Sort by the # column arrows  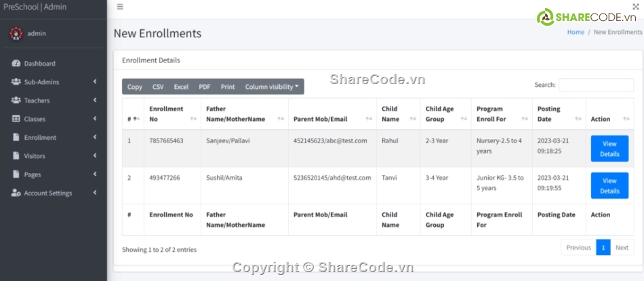[x=138, y=119]
